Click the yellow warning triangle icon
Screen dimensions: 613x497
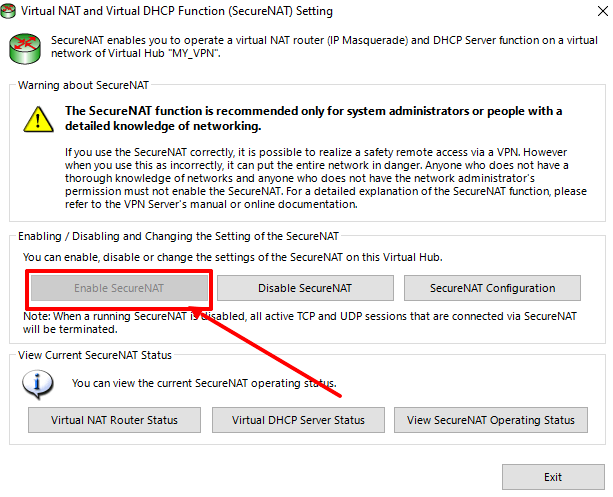click(39, 119)
